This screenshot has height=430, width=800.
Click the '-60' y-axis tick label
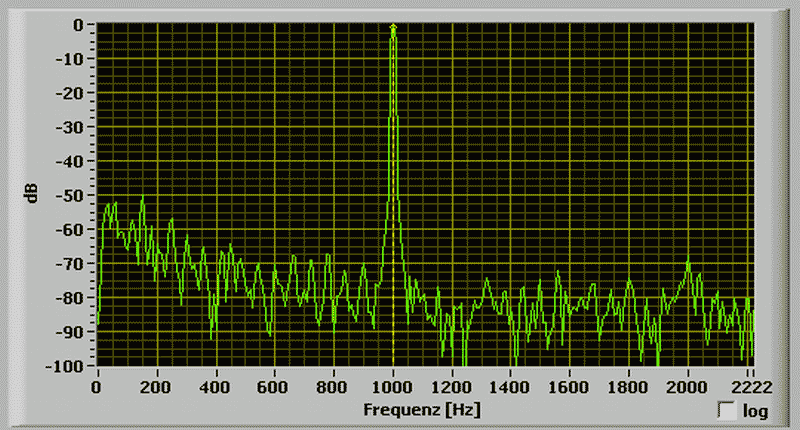coord(68,230)
